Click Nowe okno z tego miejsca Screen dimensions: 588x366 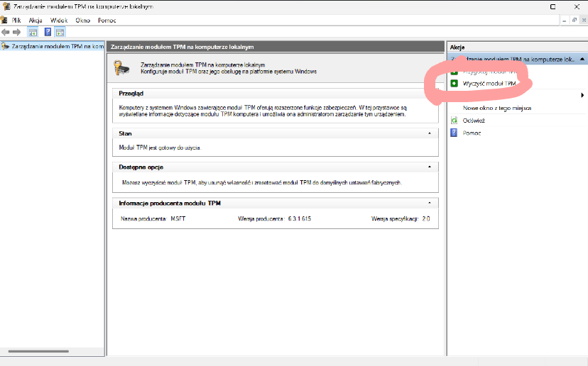pos(497,108)
